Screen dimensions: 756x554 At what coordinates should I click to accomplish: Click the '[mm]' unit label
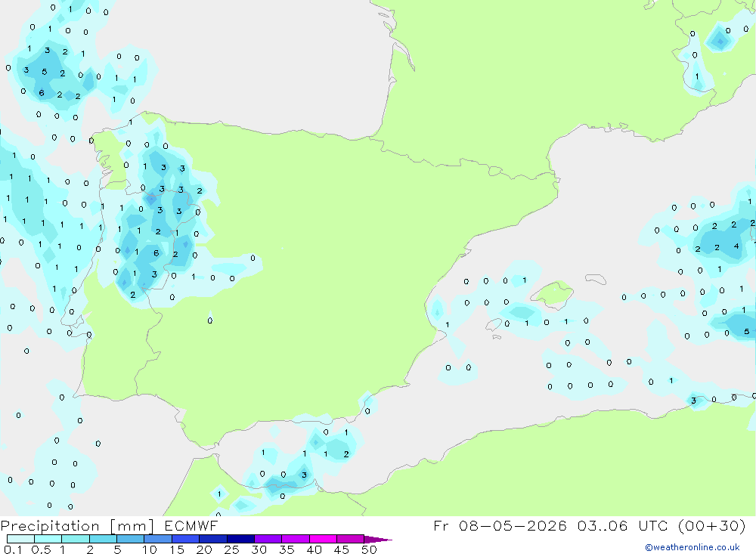132,526
